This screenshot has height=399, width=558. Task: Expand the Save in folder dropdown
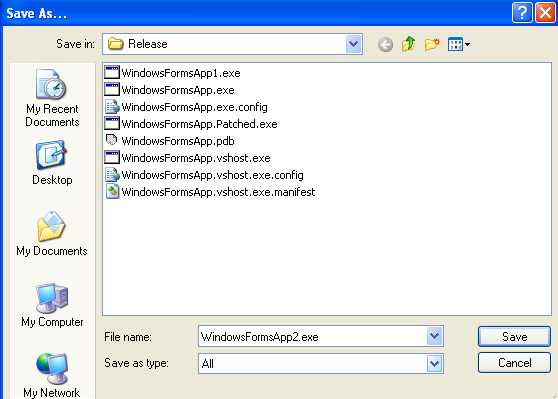point(353,44)
